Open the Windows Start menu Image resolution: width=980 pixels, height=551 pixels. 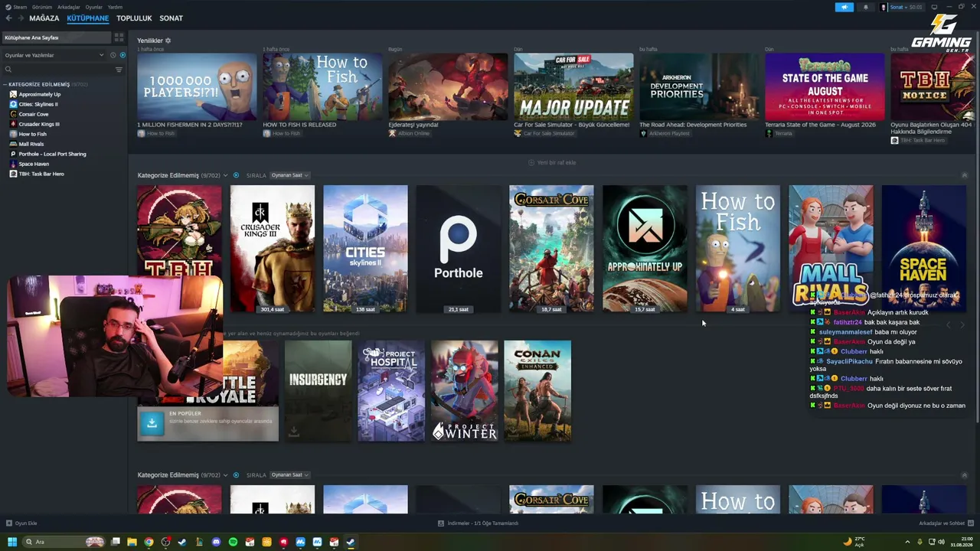point(11,542)
